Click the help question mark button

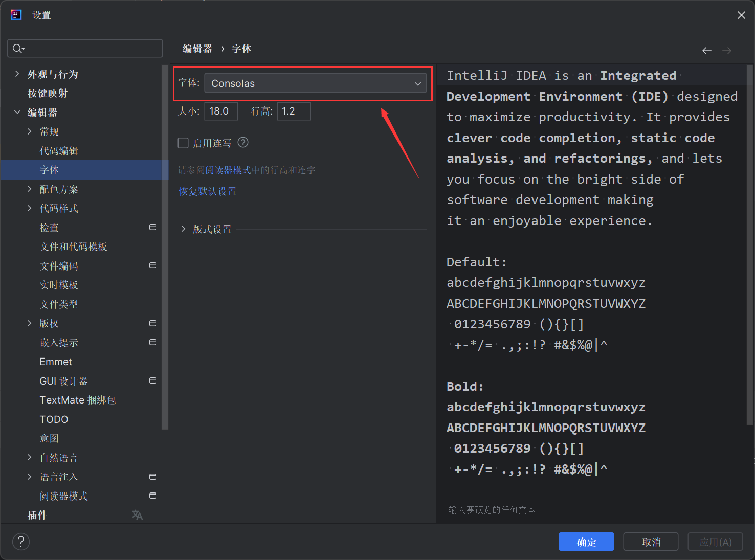[21, 542]
